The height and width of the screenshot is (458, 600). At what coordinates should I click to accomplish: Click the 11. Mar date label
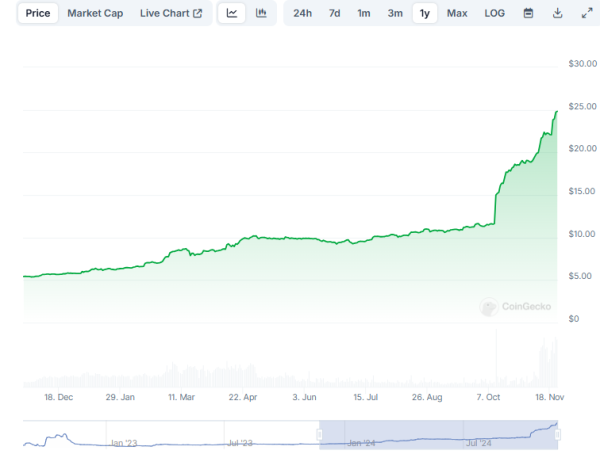[181, 397]
